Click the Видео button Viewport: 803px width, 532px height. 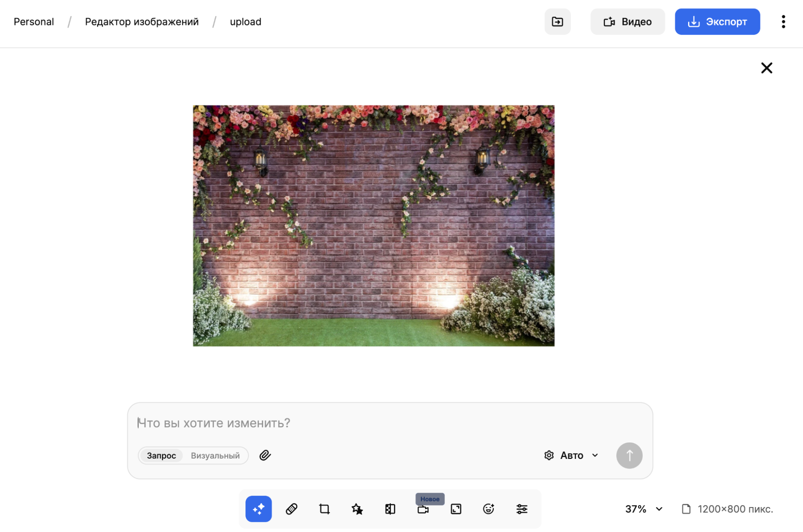(627, 22)
